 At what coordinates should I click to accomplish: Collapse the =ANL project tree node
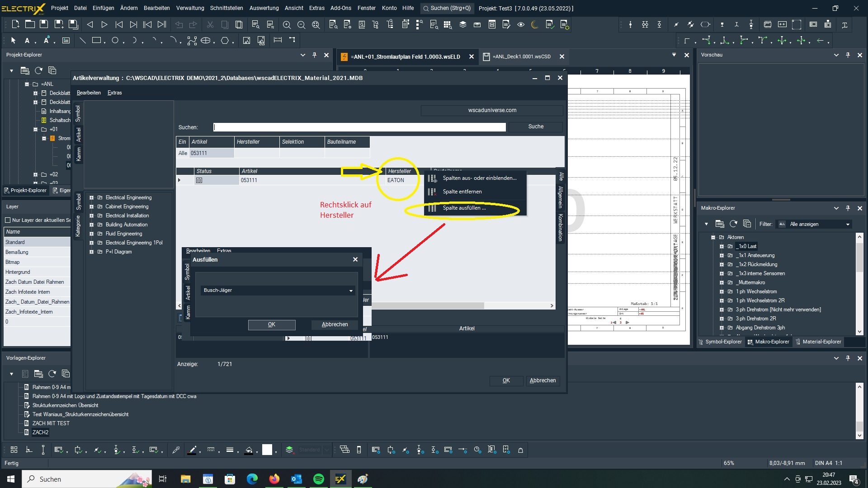[27, 84]
